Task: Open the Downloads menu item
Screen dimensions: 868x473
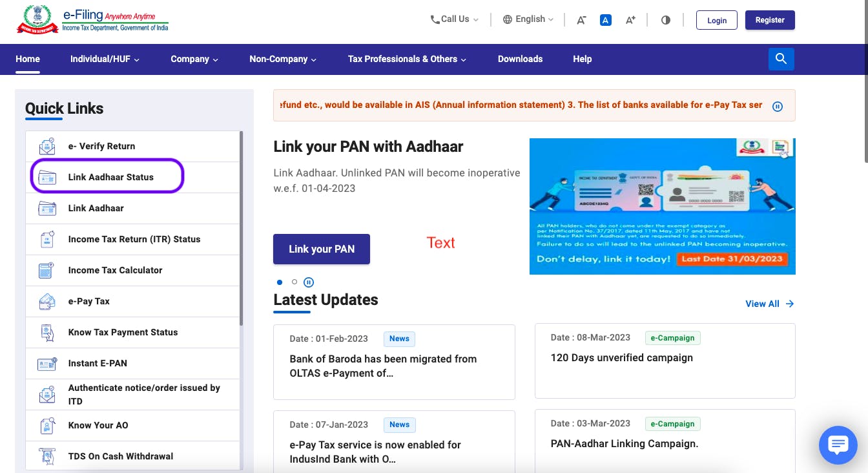Action: [x=520, y=59]
